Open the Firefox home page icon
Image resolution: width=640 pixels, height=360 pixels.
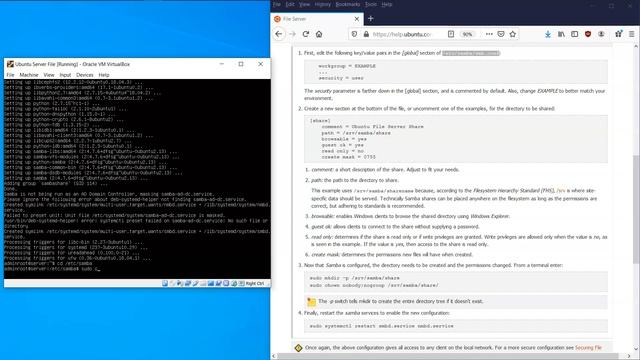(x=319, y=34)
